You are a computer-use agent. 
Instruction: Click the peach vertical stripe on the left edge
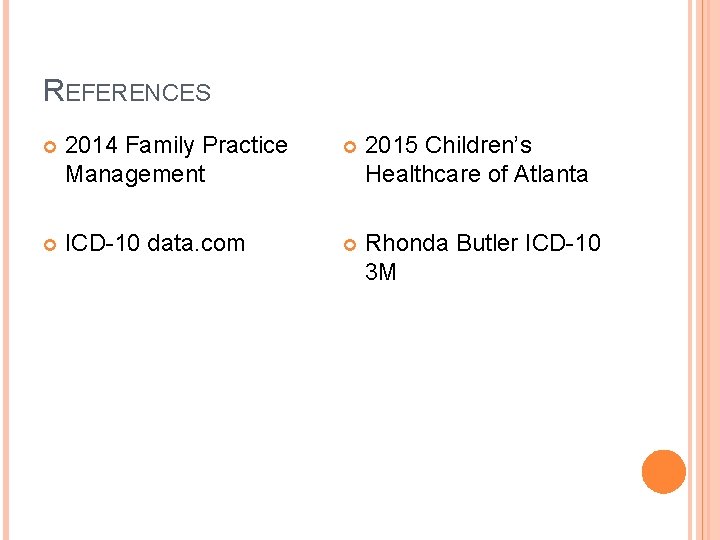(x=6, y=270)
